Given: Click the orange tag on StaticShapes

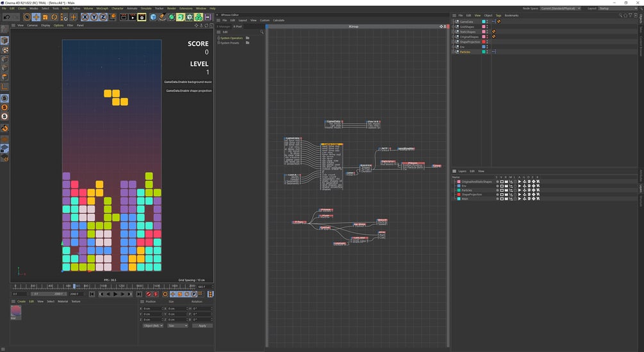Looking at the screenshot, I should [x=493, y=31].
